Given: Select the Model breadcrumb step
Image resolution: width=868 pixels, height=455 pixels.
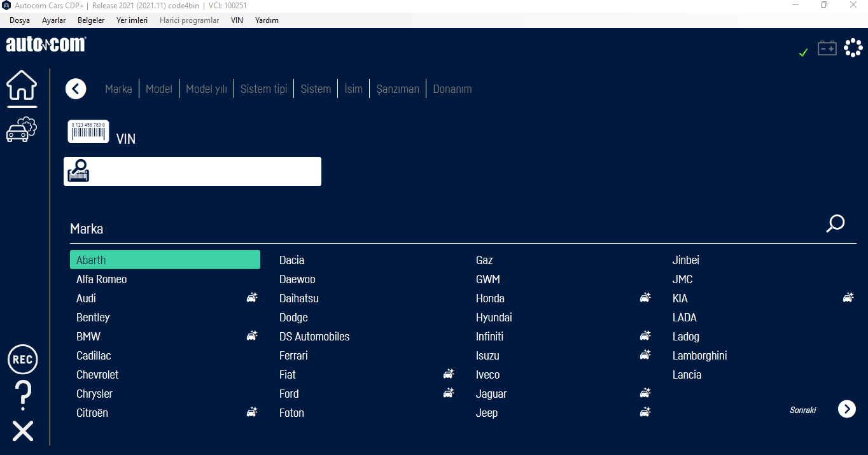Looking at the screenshot, I should pyautogui.click(x=159, y=89).
